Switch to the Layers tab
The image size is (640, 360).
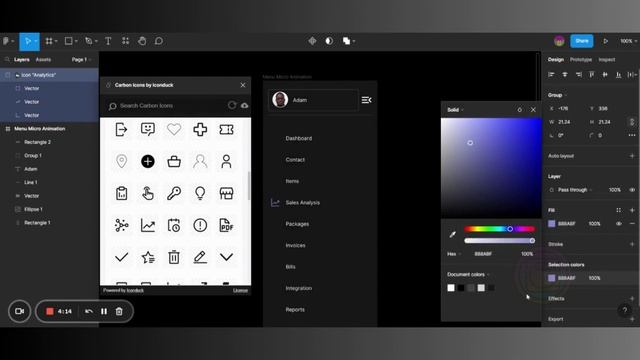click(x=22, y=60)
